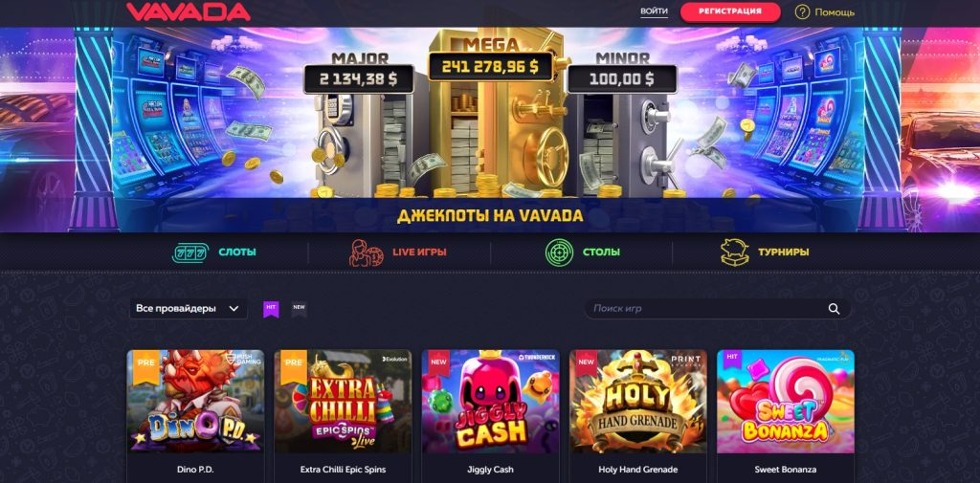Open the Sweet Bonanza game thumbnail
Viewport: 980px width, 483px height.
click(785, 401)
